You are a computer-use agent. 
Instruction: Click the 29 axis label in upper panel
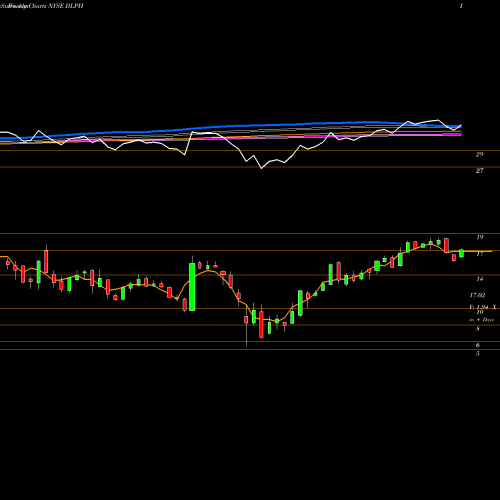(x=479, y=154)
